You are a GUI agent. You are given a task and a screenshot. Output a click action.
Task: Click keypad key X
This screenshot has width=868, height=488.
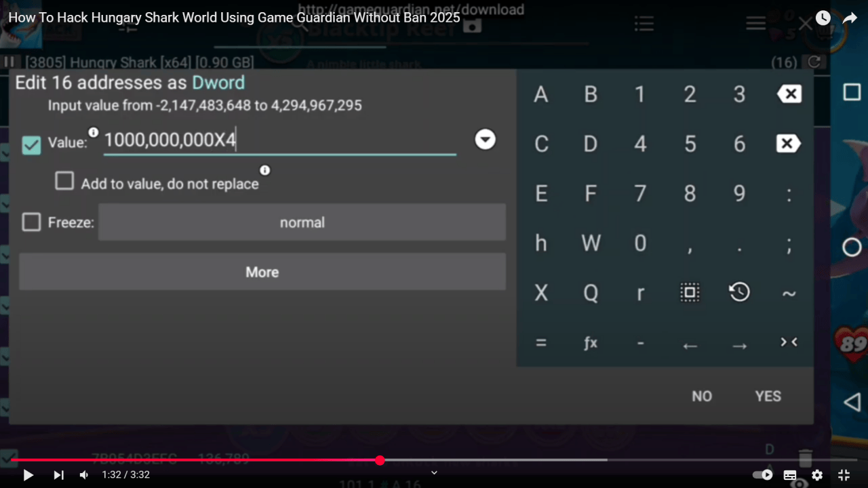(x=540, y=293)
